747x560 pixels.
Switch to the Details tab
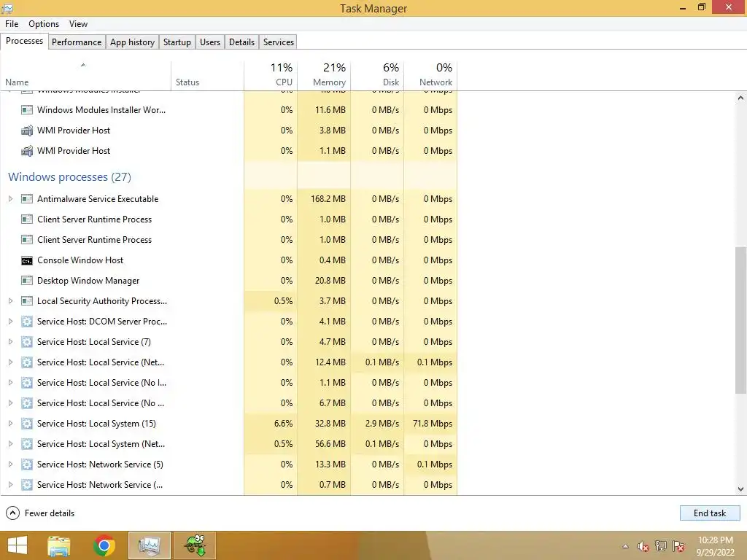pyautogui.click(x=241, y=42)
